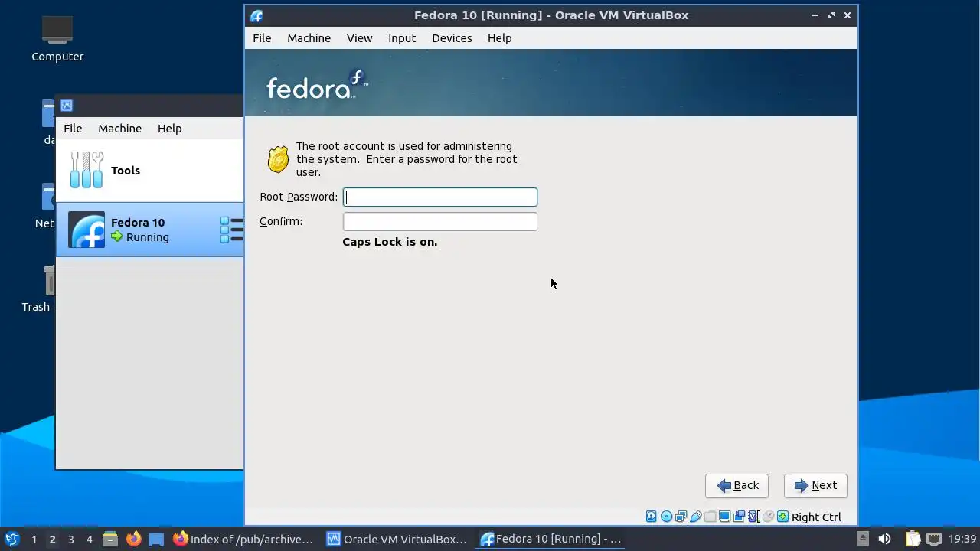Image resolution: width=980 pixels, height=551 pixels.
Task: Switch to the Oracle VM VirtualBox Manager task
Action: point(397,539)
